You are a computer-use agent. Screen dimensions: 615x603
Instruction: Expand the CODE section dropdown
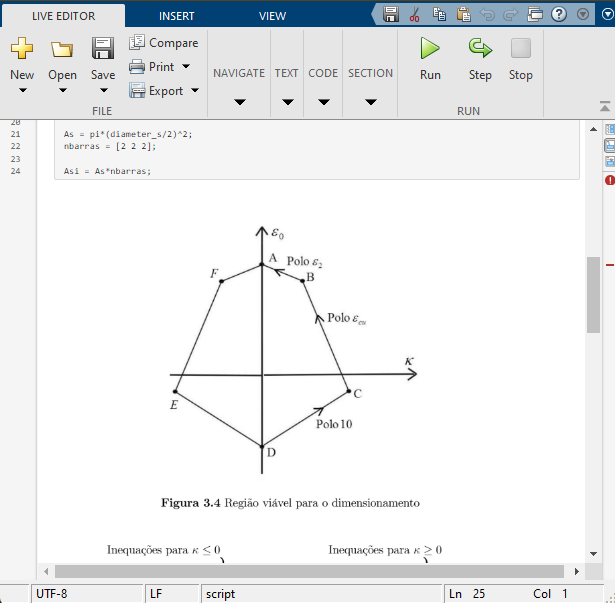[324, 102]
